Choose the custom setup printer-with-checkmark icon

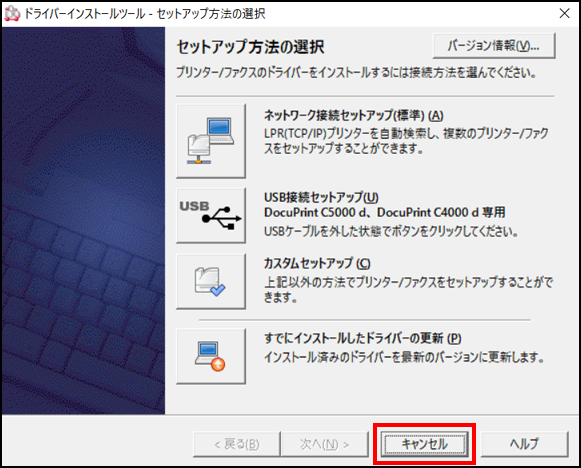(x=211, y=281)
